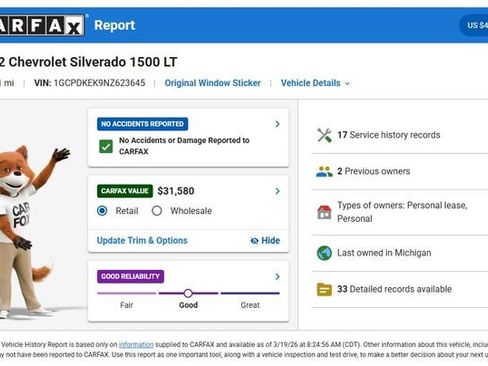The image size is (488, 366).
Task: Click '17 Service history records' text
Action: click(x=389, y=135)
